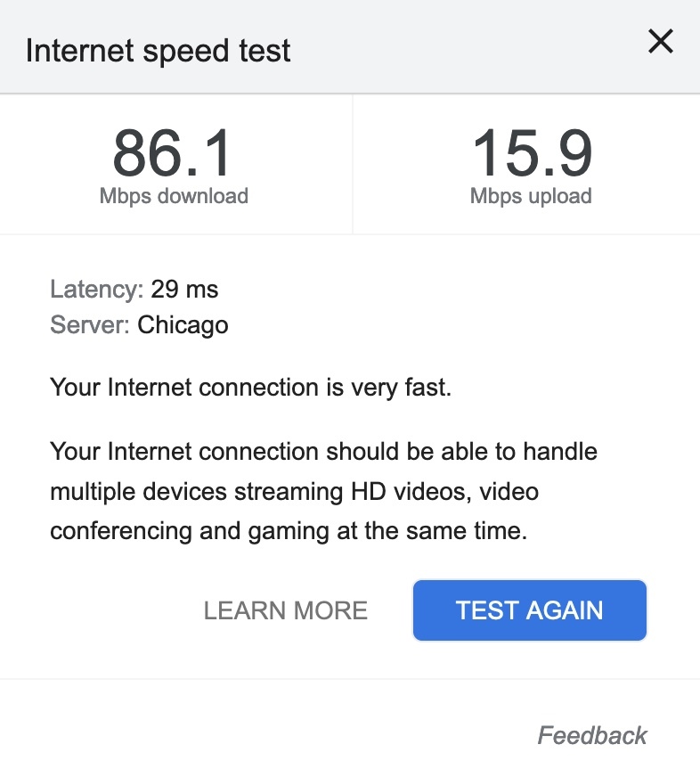Open the Feedback link

tap(592, 735)
